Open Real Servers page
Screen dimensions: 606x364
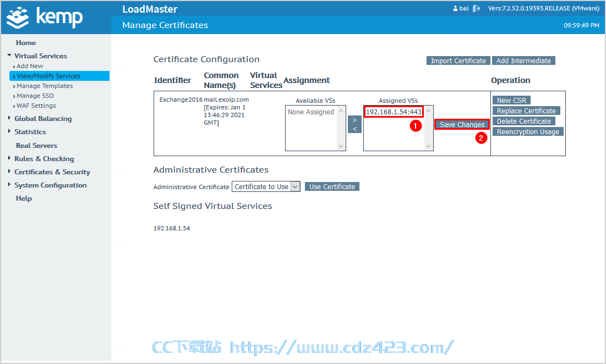[x=36, y=146]
